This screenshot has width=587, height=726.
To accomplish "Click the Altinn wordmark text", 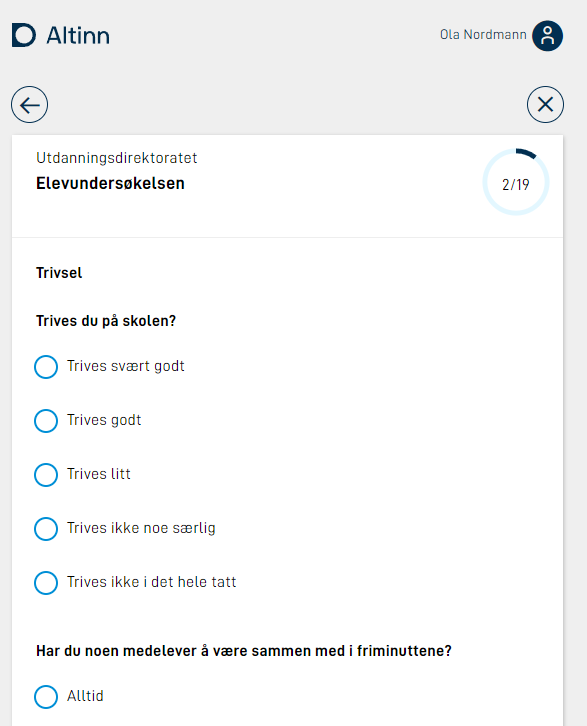I will (x=78, y=36).
